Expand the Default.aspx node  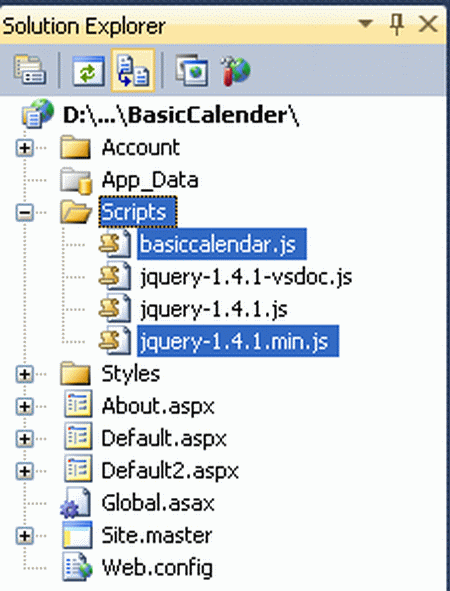click(24, 439)
